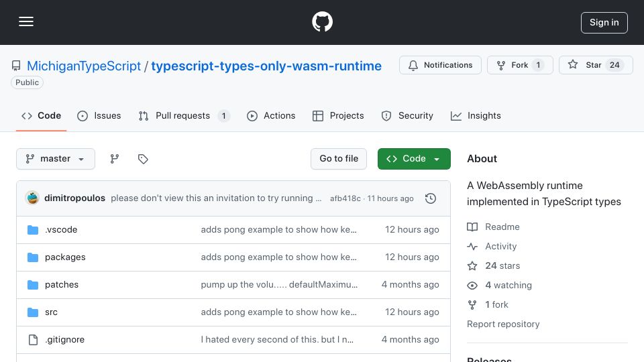644x362 pixels.
Task: Open .gitignore commit 'I hated every second'
Action: coord(277,340)
